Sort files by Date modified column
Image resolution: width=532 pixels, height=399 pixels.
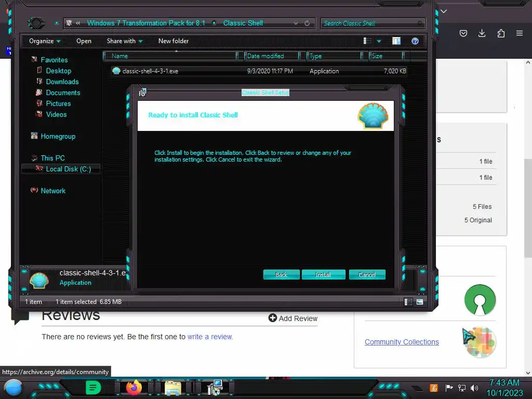[271, 56]
